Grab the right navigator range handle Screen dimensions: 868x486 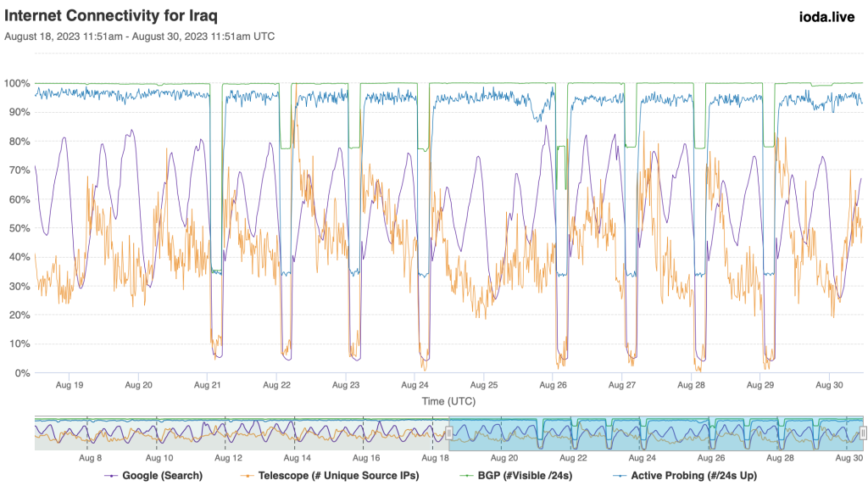pos(863,433)
